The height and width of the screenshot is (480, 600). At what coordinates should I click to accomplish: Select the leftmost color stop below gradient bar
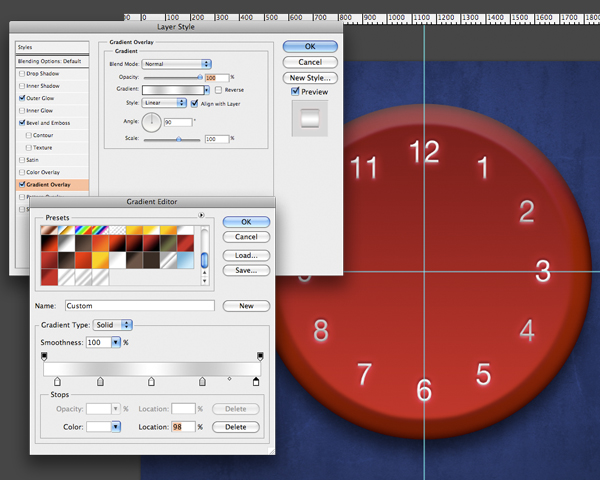[x=56, y=382]
